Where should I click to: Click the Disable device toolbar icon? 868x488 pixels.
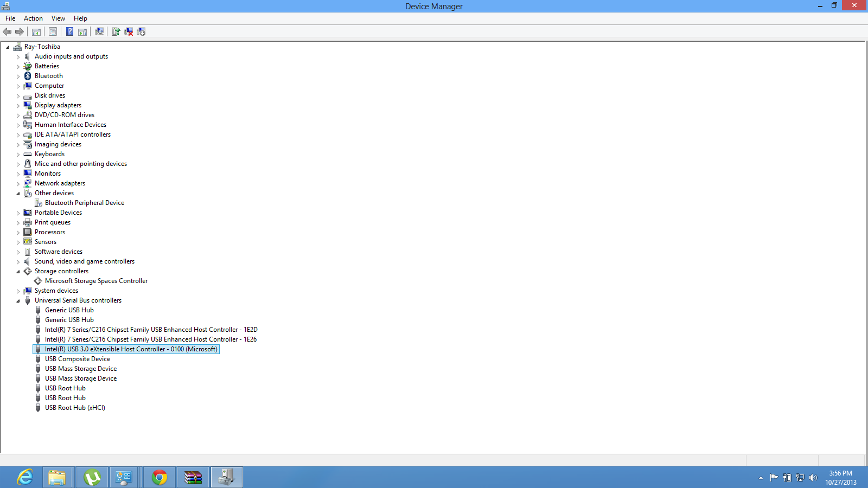point(141,31)
